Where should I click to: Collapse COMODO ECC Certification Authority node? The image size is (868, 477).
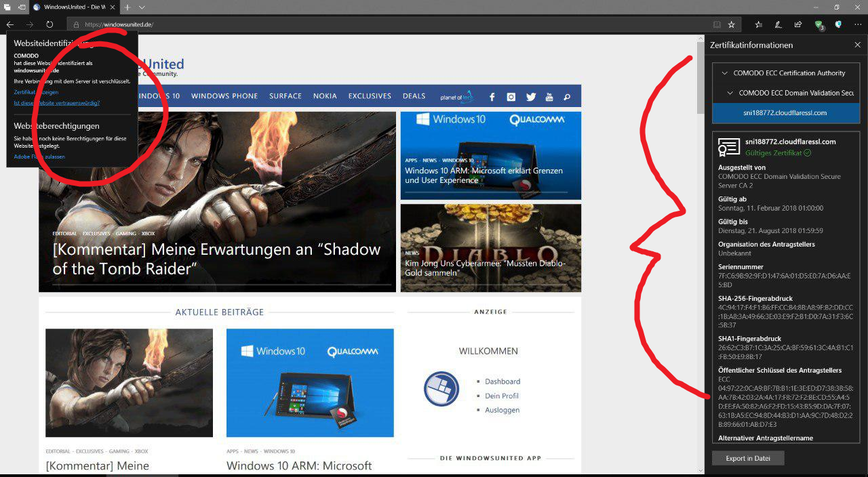pos(726,73)
